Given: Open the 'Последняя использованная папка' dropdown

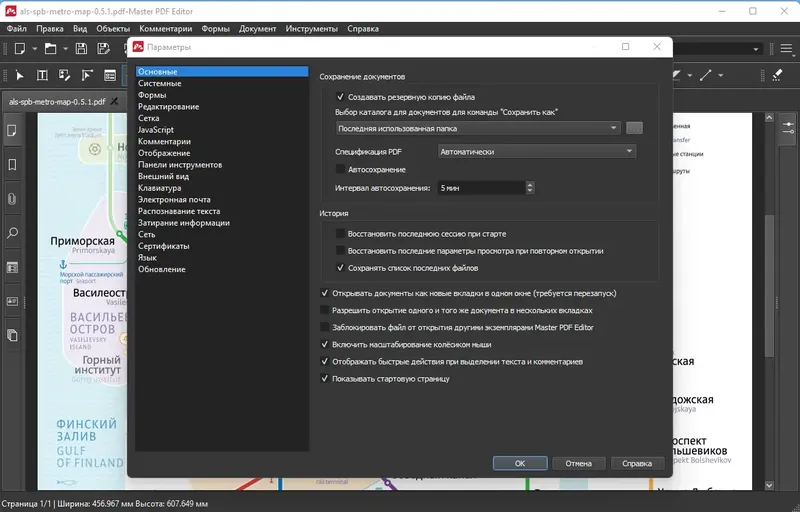Looking at the screenshot, I should pyautogui.click(x=478, y=128).
